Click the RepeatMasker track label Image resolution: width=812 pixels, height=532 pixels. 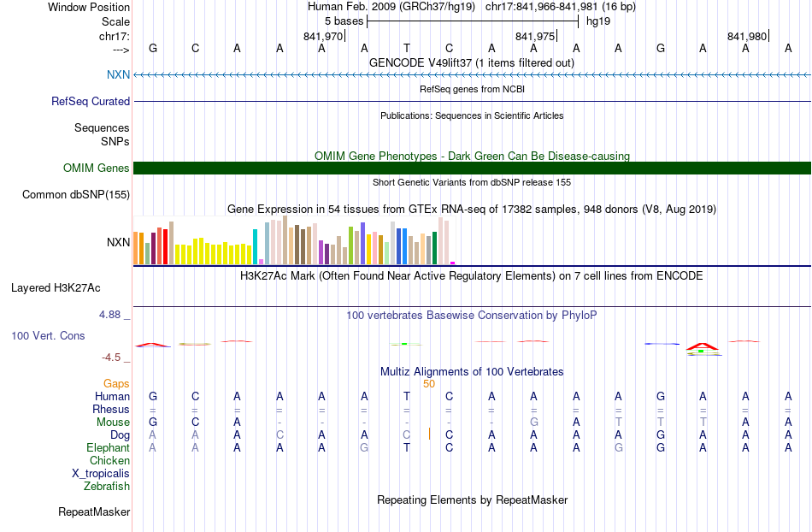pos(94,511)
